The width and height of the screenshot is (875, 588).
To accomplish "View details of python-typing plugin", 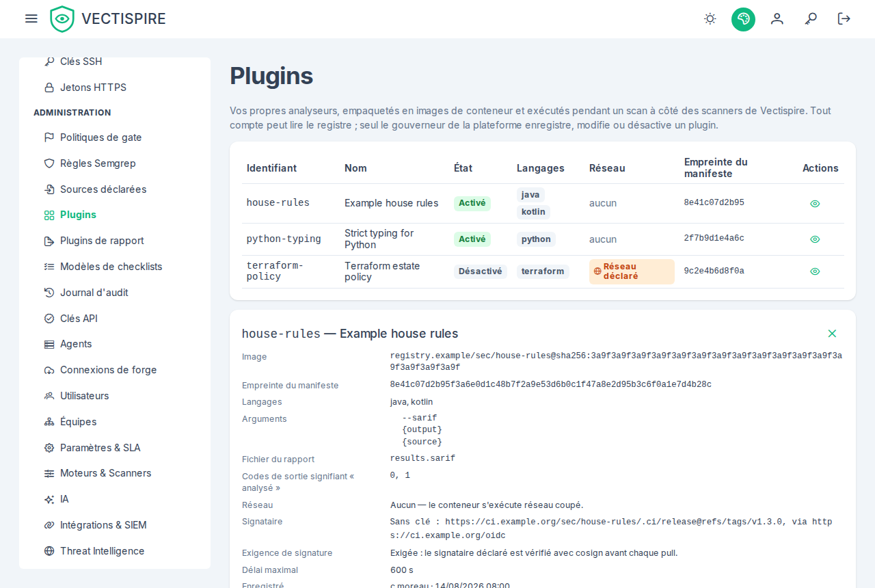I will 815,239.
